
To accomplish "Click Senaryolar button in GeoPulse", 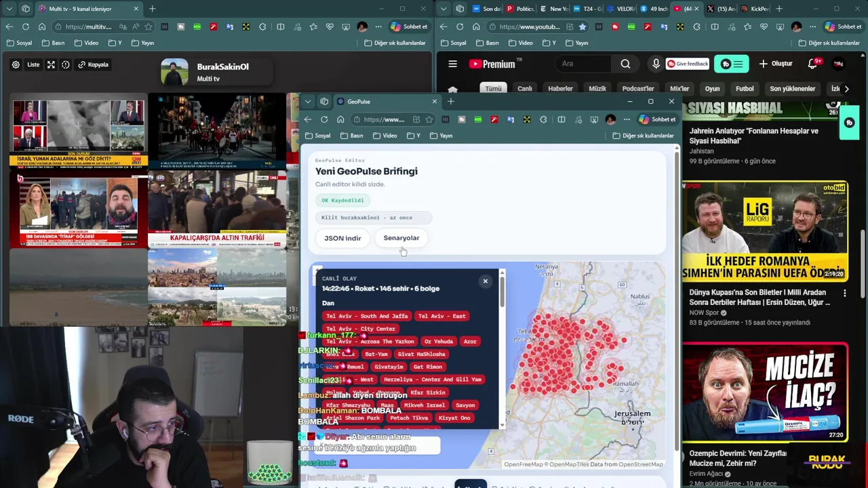I will (401, 238).
